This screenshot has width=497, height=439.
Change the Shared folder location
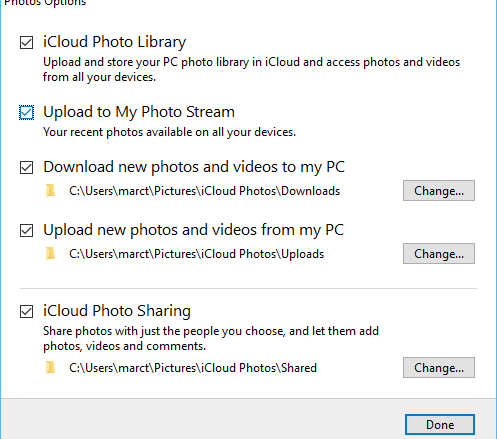[x=439, y=368]
